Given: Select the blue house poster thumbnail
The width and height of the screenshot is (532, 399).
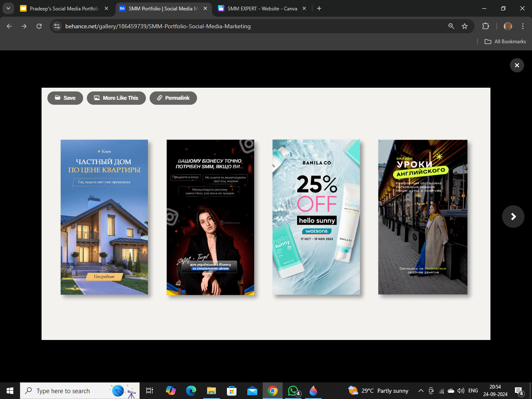Looking at the screenshot, I should tap(104, 217).
